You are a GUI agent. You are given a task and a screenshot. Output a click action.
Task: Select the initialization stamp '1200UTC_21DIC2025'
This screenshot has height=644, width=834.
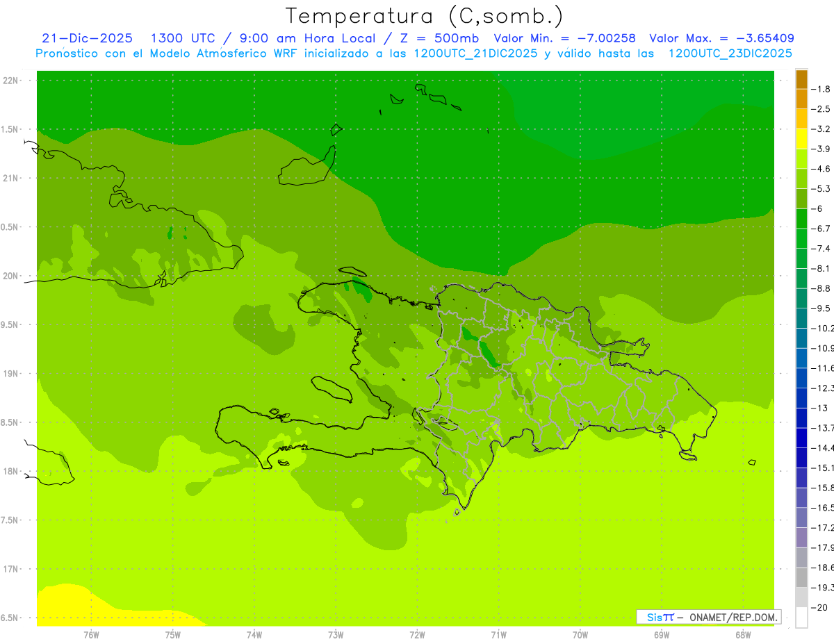[x=475, y=53]
